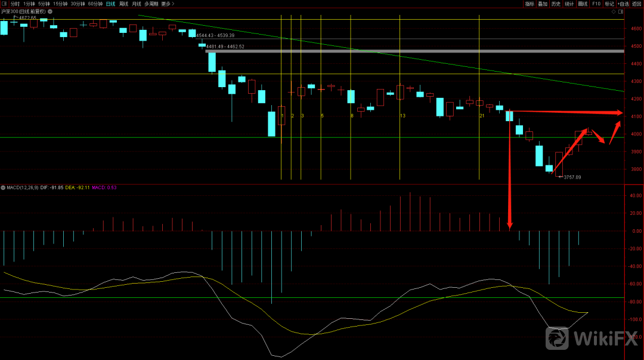Switch to the 60分钟 chart period
644x360 pixels.
pyautogui.click(x=95, y=4)
